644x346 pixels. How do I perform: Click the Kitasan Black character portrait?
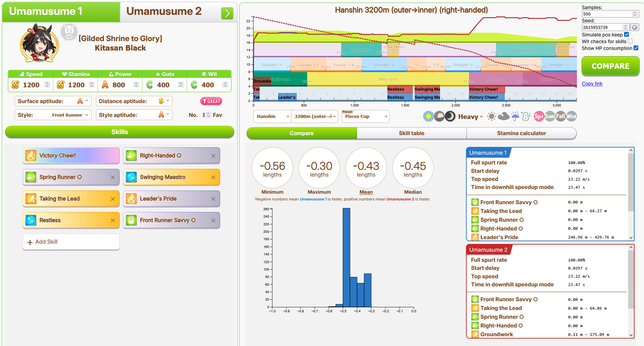(39, 43)
